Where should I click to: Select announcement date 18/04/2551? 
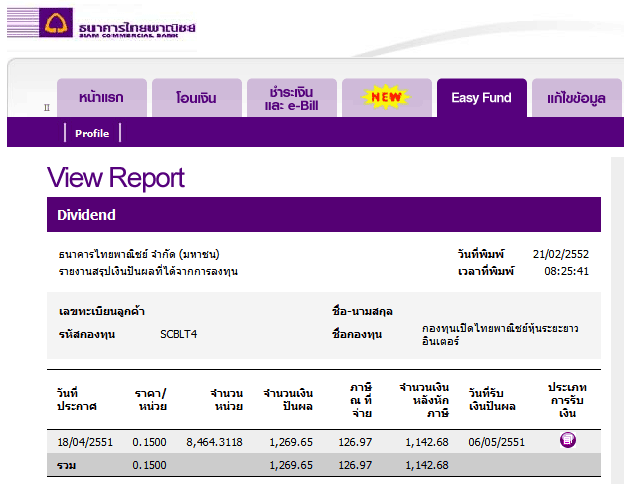tap(85, 442)
